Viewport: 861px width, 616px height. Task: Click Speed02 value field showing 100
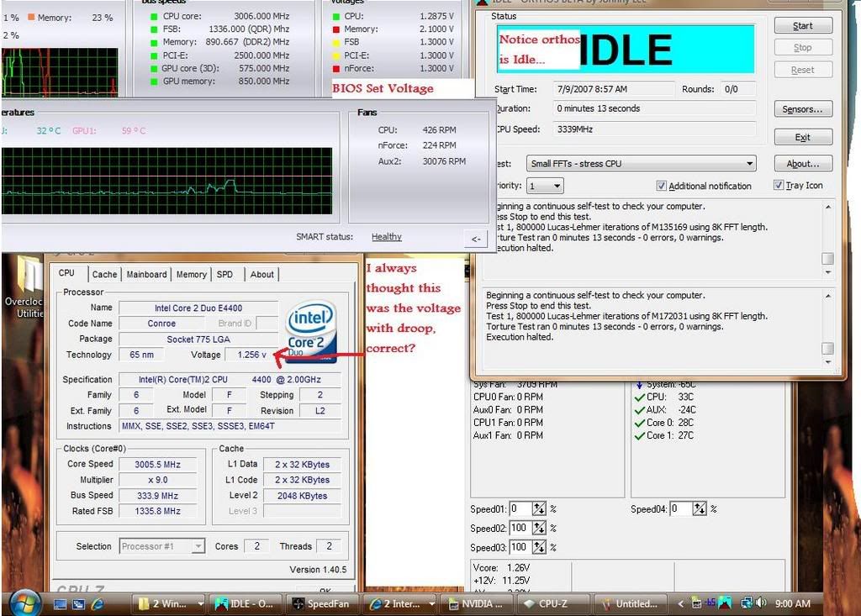(x=520, y=528)
